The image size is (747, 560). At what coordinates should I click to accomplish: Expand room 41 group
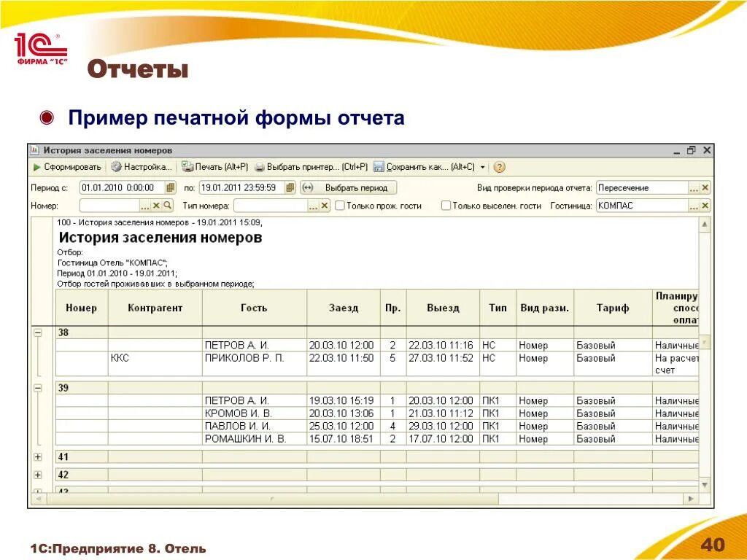pos(38,457)
